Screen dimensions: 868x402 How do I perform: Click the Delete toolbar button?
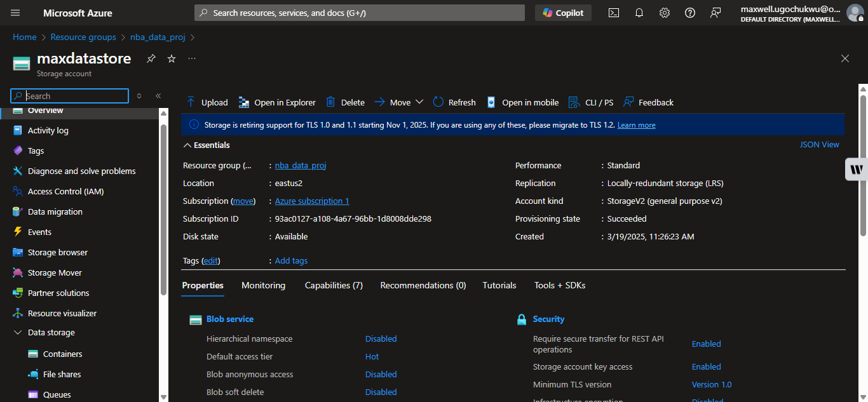pos(345,102)
